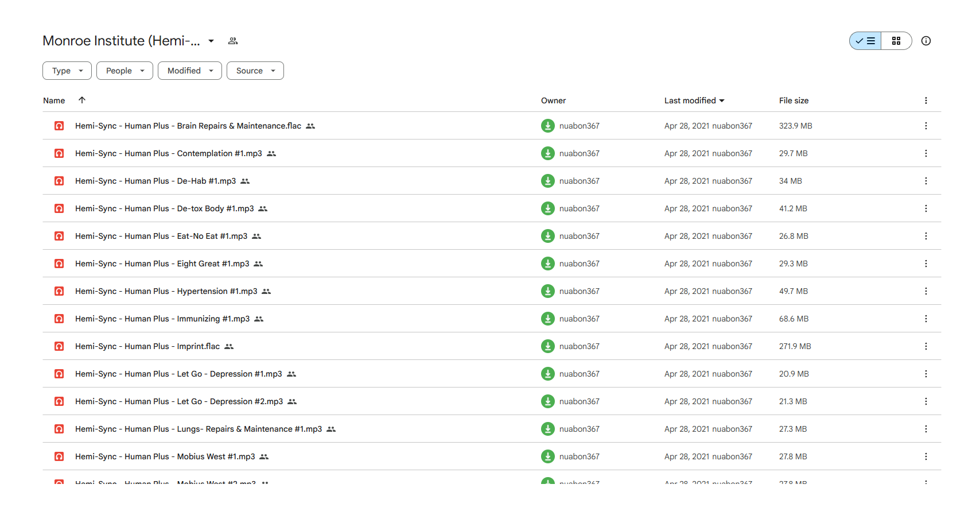Sort by the Name column header
This screenshot has width=980, height=519.
54,100
